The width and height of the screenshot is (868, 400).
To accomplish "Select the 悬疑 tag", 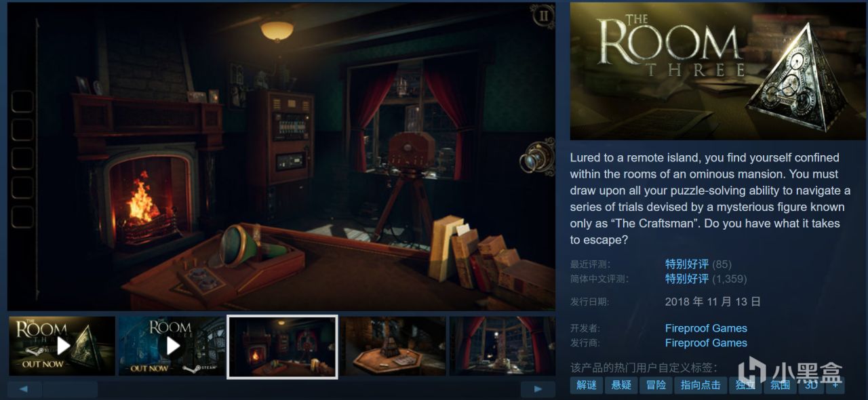I will (621, 385).
